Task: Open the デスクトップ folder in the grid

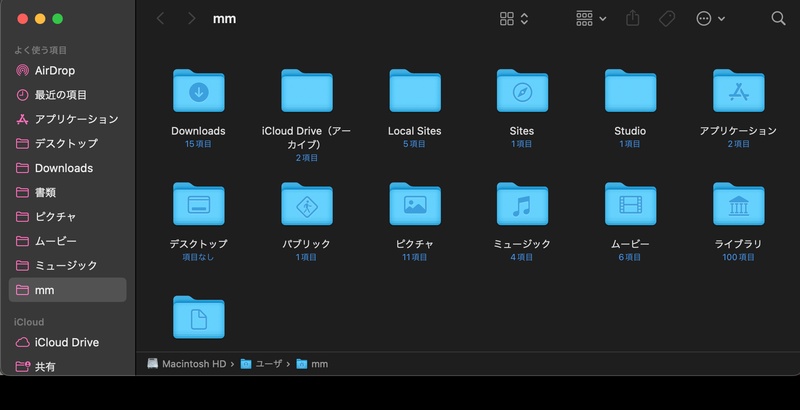Action: (198, 204)
